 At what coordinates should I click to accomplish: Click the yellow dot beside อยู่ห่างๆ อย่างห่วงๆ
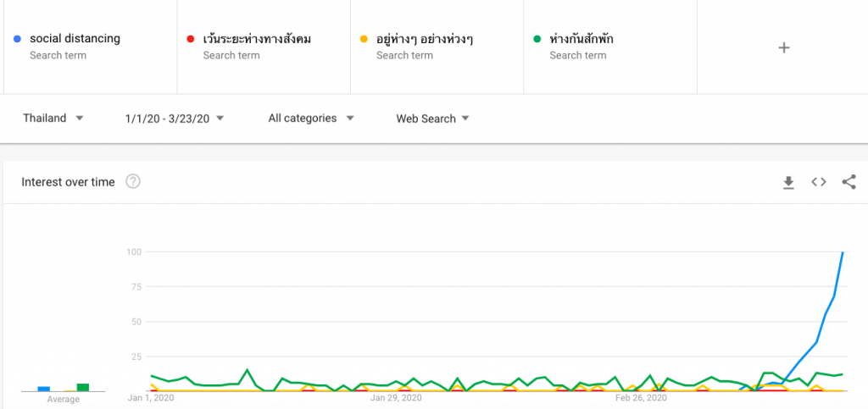click(364, 39)
